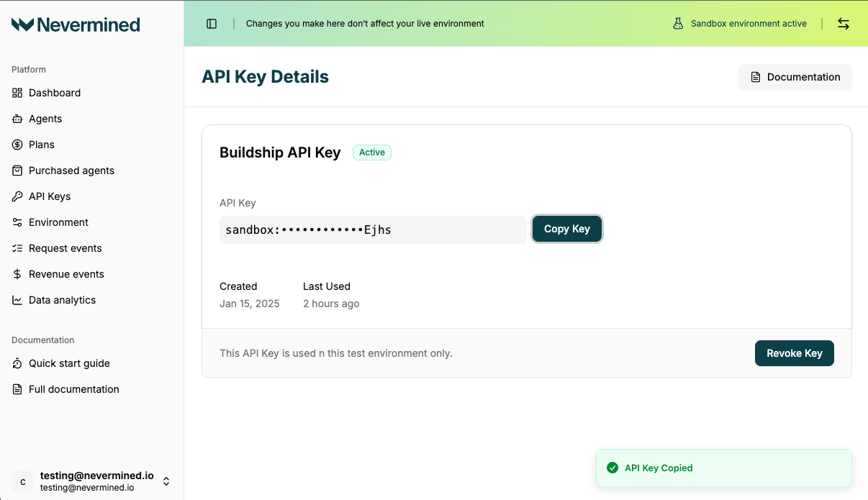868x500 pixels.
Task: Revoke the Buildship API Key
Action: (x=794, y=353)
